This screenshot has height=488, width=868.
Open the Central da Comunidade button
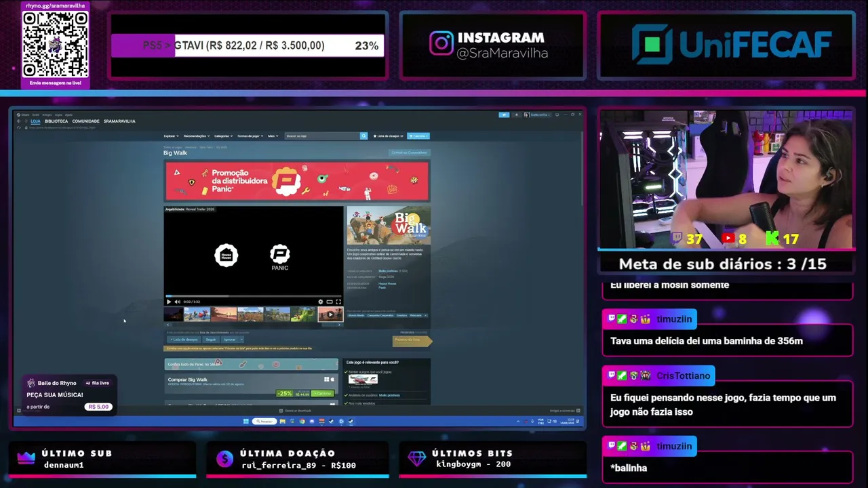pos(410,152)
